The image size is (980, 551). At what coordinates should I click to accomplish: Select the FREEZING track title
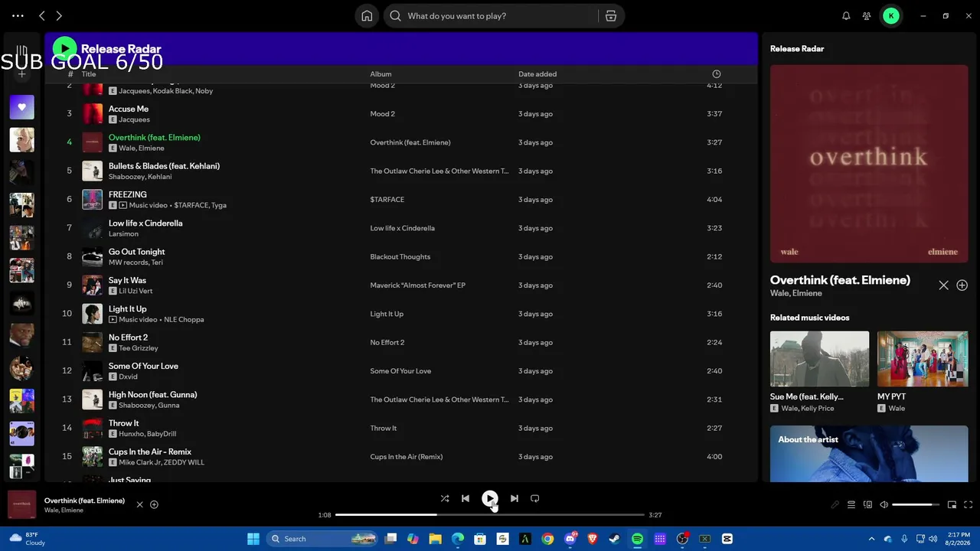click(128, 194)
